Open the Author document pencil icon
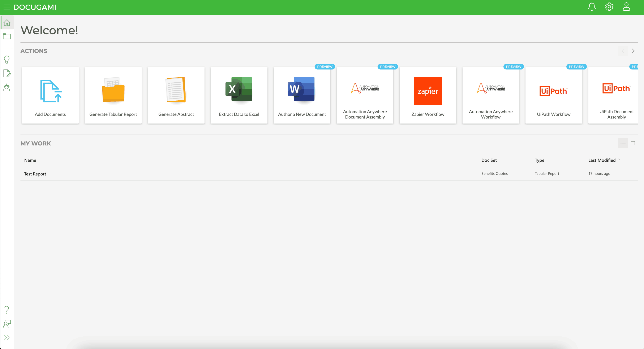This screenshot has width=644, height=349. (x=7, y=73)
